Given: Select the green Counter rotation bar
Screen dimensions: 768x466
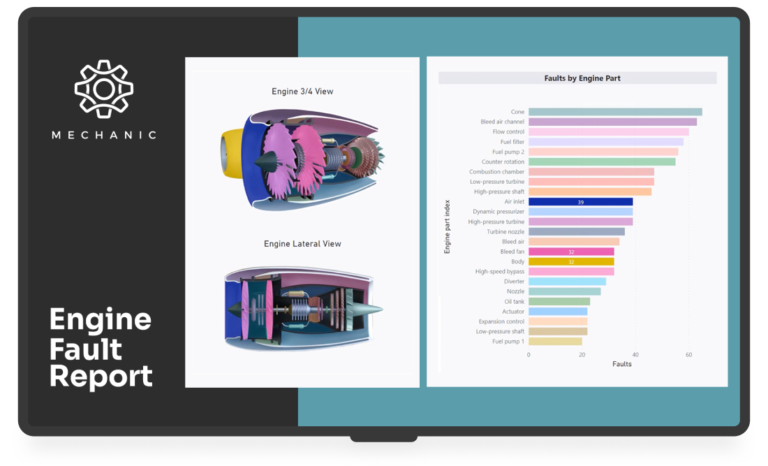Looking at the screenshot, I should tap(601, 162).
